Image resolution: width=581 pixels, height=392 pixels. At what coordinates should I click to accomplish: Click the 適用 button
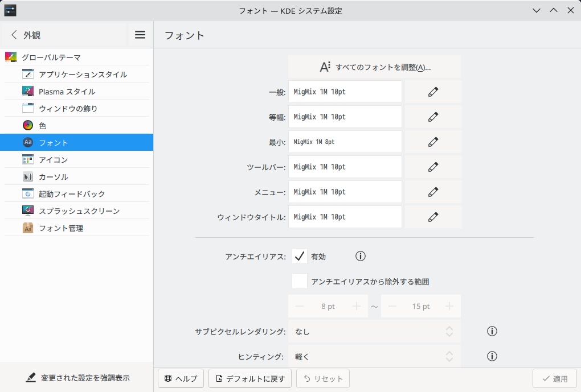tap(555, 378)
